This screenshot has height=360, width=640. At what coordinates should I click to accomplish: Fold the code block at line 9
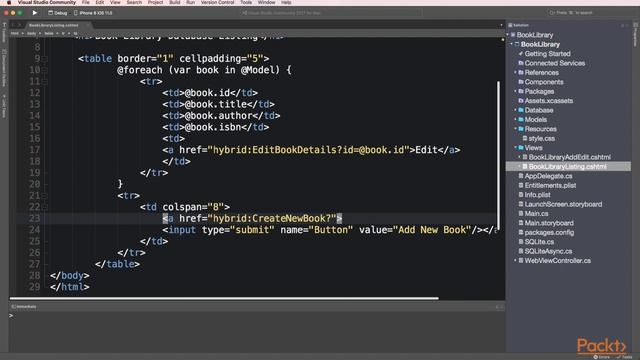(45, 59)
